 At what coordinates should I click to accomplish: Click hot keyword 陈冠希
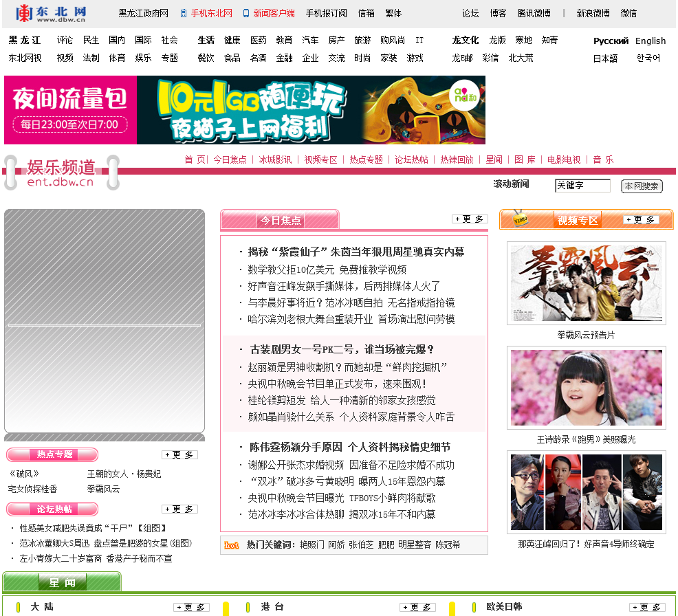click(x=448, y=544)
